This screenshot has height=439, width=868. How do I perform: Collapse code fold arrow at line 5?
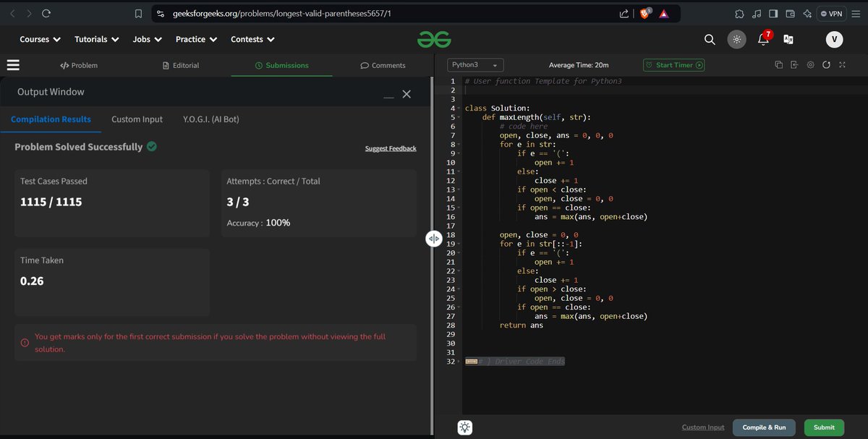coord(459,117)
